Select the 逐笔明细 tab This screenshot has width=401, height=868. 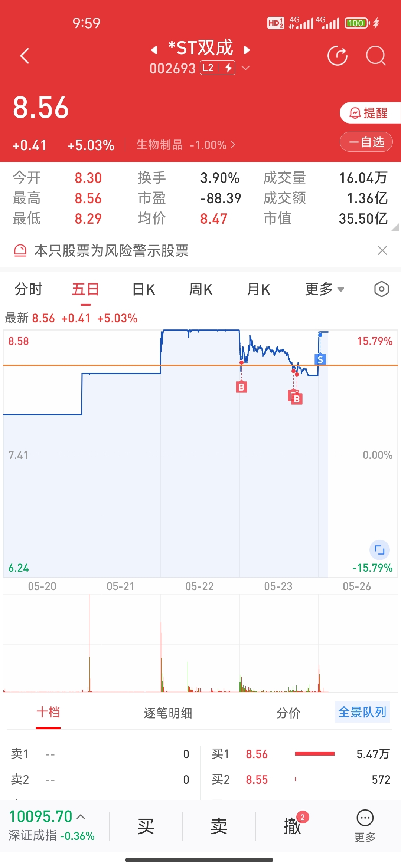pos(168,713)
